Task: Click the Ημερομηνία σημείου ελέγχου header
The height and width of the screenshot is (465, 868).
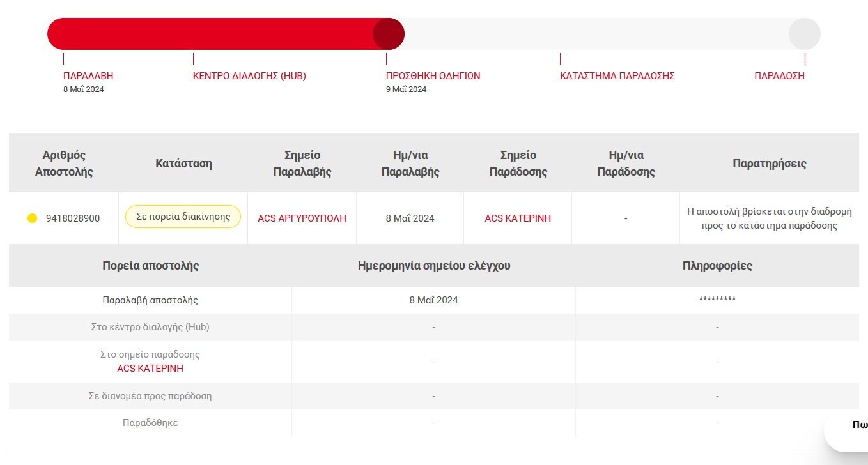Action: (x=434, y=266)
